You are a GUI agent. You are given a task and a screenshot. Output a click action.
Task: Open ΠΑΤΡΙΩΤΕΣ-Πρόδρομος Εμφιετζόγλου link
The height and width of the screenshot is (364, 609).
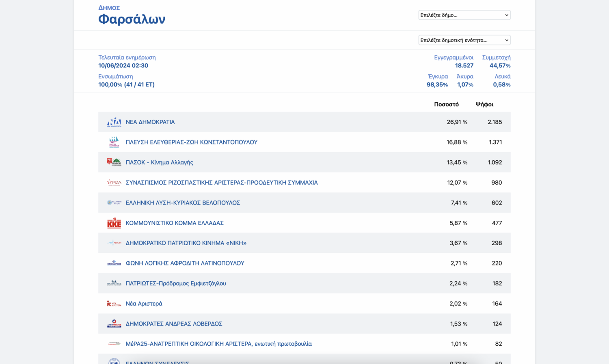pyautogui.click(x=176, y=283)
